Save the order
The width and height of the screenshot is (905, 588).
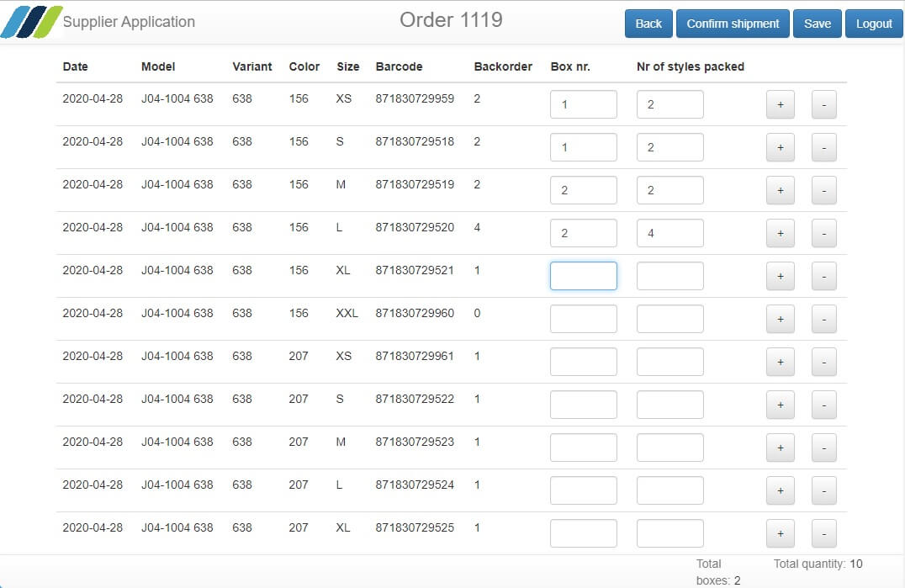click(817, 24)
